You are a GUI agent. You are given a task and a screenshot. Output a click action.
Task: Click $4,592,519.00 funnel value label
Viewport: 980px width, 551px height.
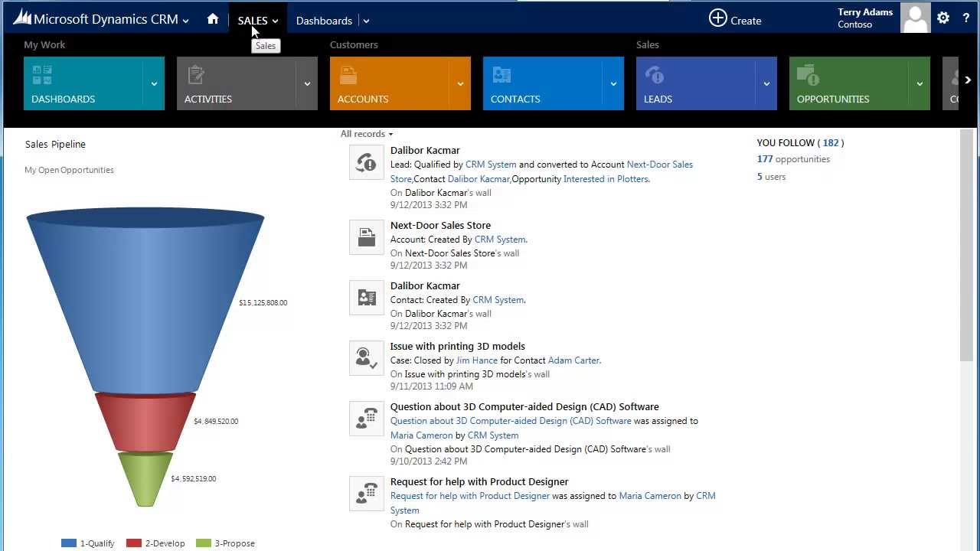tap(193, 479)
